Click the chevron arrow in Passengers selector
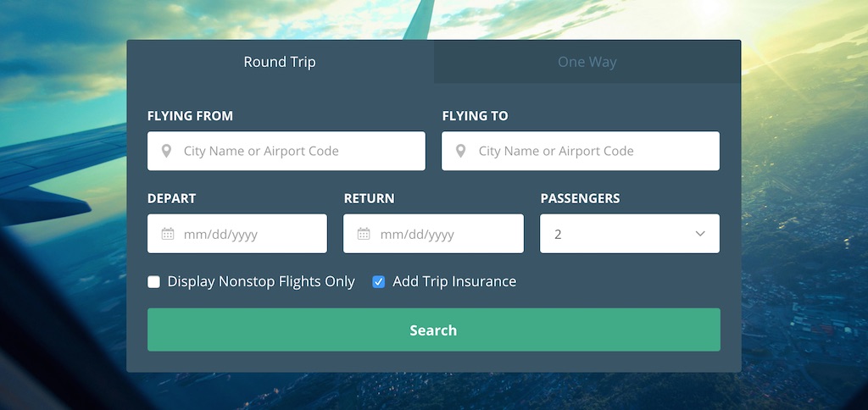Screen dimensions: 868x410 (x=700, y=234)
